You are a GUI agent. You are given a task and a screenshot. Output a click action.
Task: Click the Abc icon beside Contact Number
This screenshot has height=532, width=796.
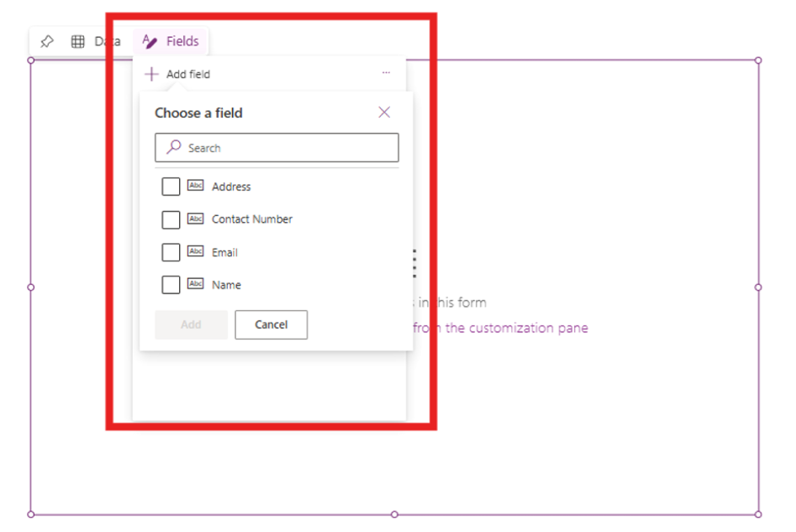[196, 219]
